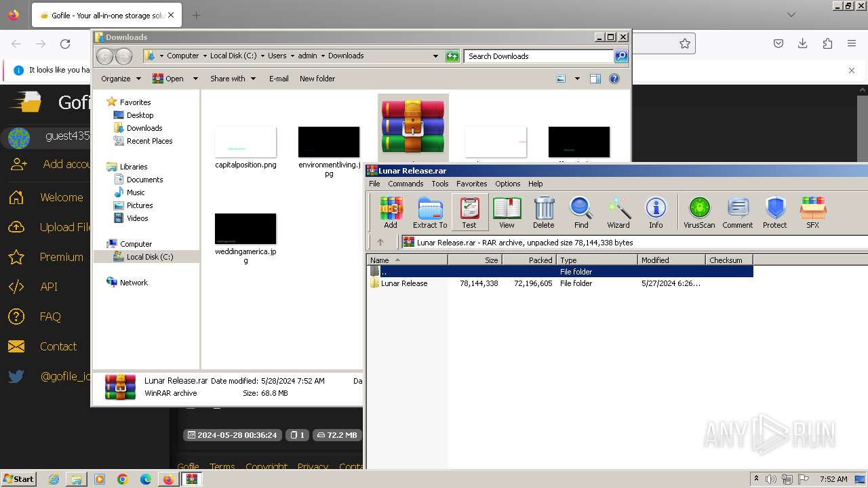Open the Tools menu in WinRAR

[x=440, y=184]
